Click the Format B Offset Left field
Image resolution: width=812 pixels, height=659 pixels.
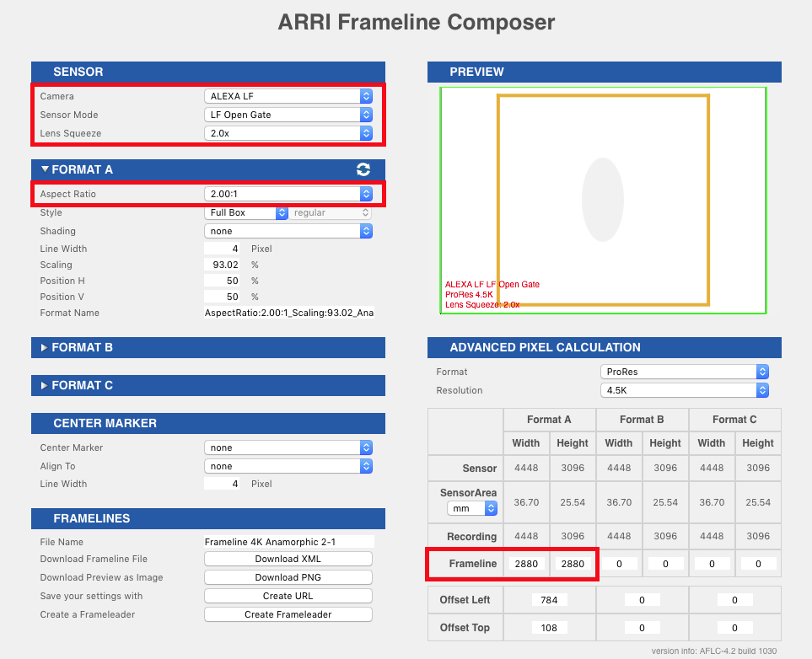(643, 600)
